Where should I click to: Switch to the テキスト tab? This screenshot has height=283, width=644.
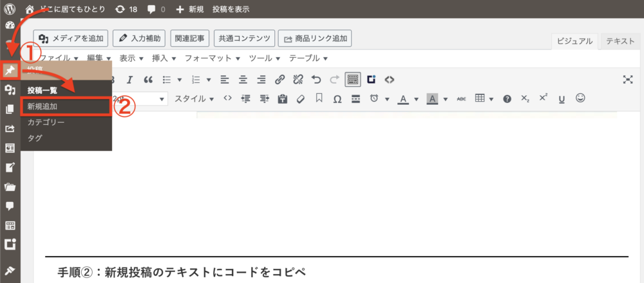[x=621, y=41]
